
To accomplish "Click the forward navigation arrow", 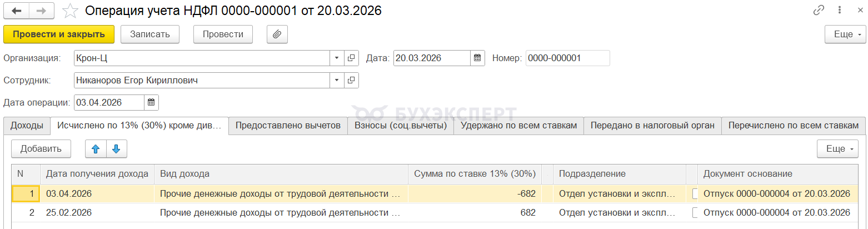I will (x=42, y=11).
